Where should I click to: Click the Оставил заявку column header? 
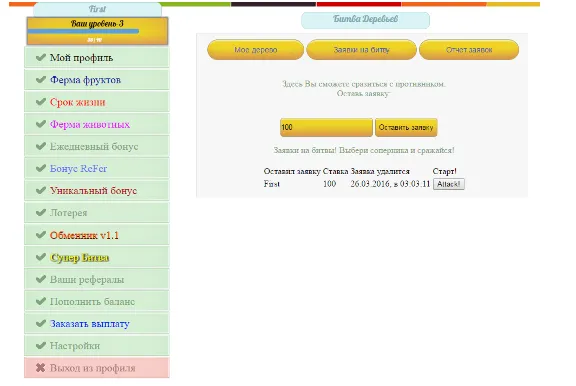[x=292, y=172]
